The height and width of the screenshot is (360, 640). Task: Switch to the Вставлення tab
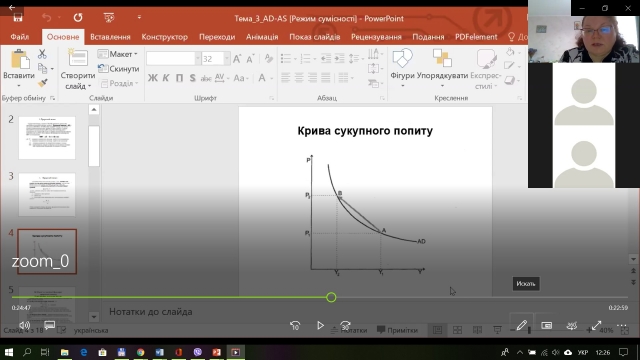[x=110, y=37]
